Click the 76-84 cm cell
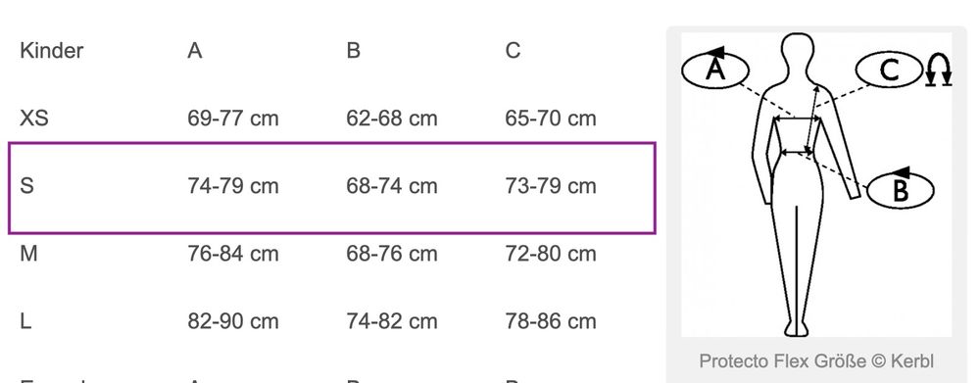Image resolution: width=980 pixels, height=383 pixels. pyautogui.click(x=233, y=254)
